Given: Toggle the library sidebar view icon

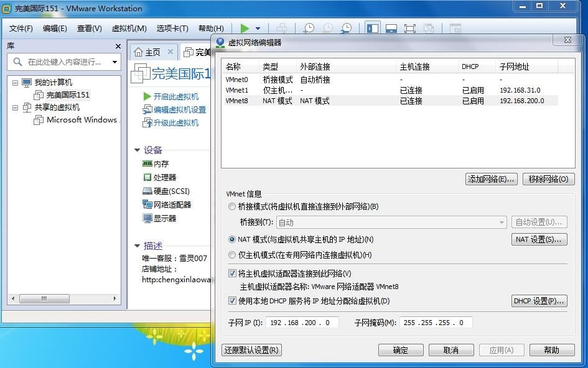Looking at the screenshot, I should coord(372,29).
